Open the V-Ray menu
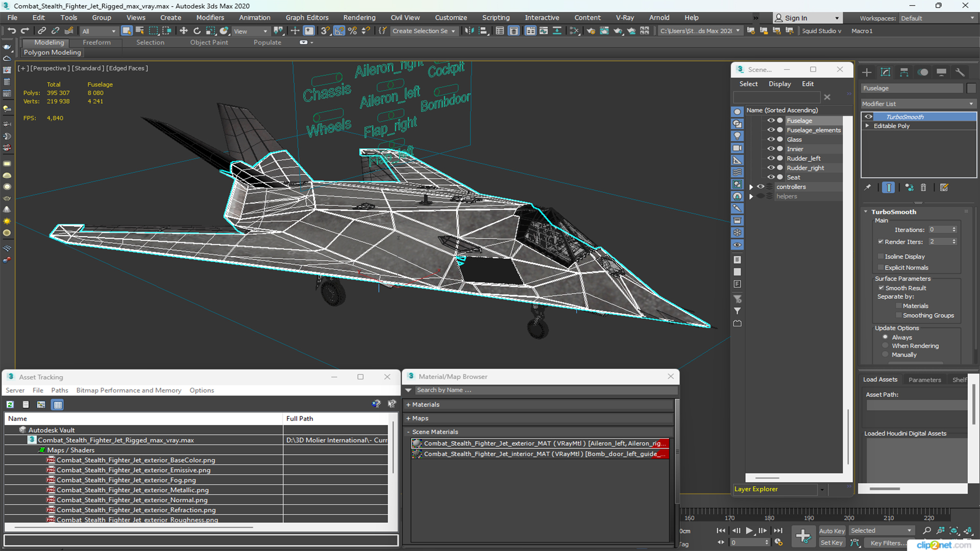 coord(625,17)
